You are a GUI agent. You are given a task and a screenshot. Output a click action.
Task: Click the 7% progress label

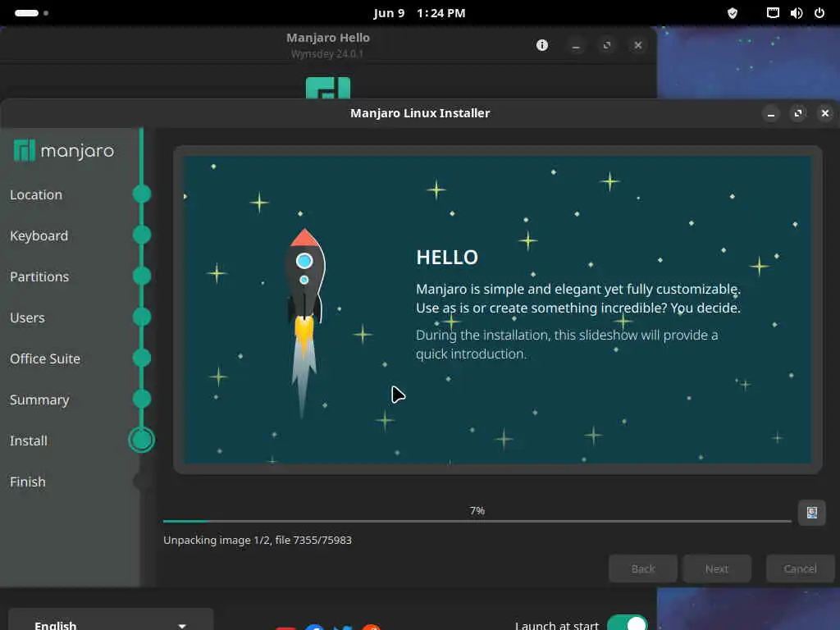pos(477,510)
